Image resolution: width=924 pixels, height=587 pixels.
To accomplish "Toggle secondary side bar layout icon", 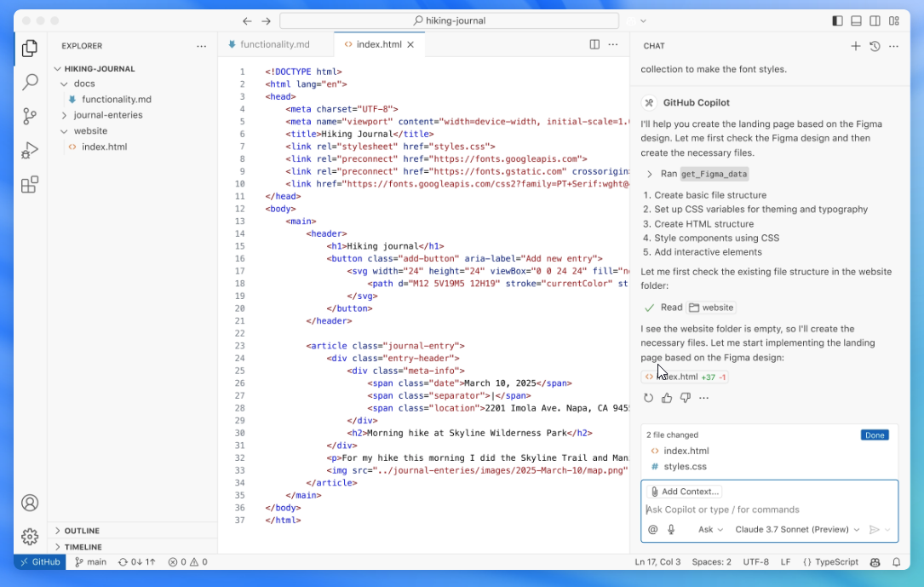I will (875, 20).
